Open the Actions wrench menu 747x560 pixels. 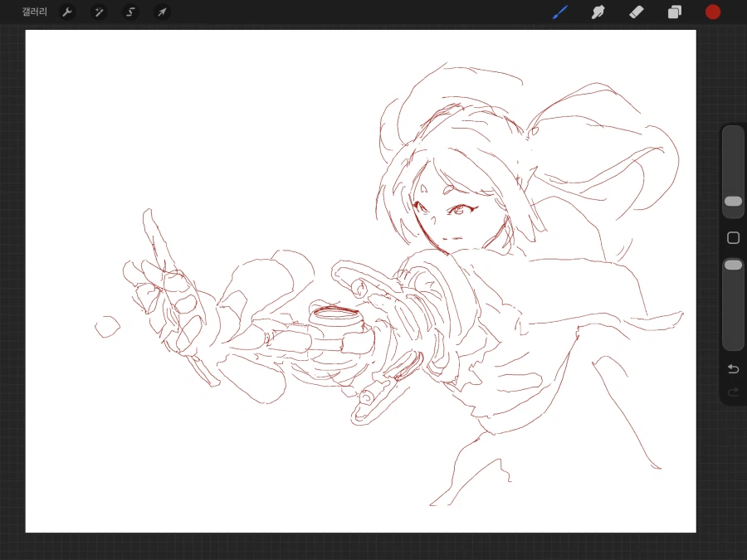(68, 12)
